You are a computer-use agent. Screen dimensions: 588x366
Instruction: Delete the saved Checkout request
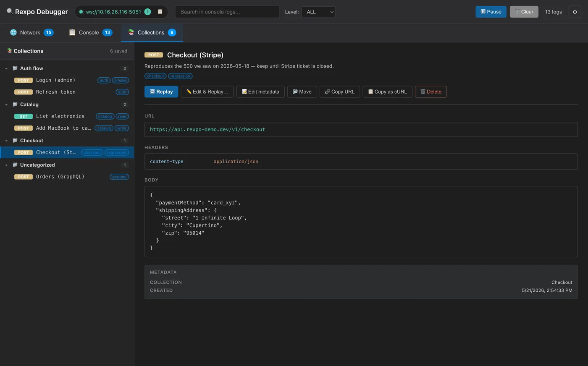point(431,91)
